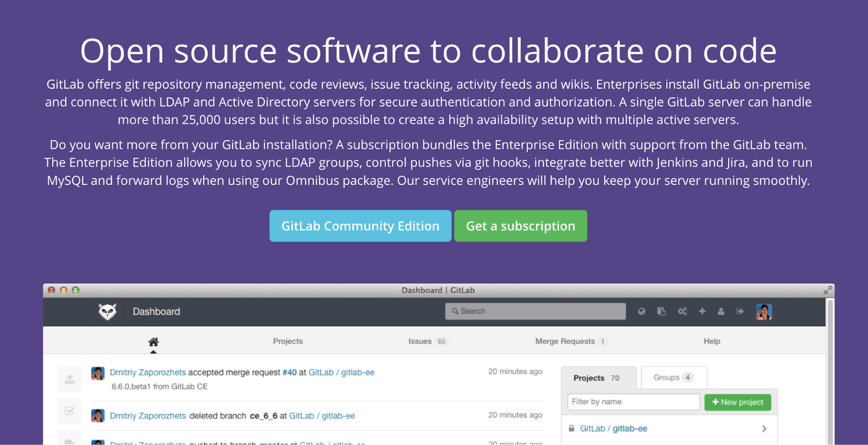Open the Projects navigation item
Viewport: 868px width, 445px height.
coord(288,341)
